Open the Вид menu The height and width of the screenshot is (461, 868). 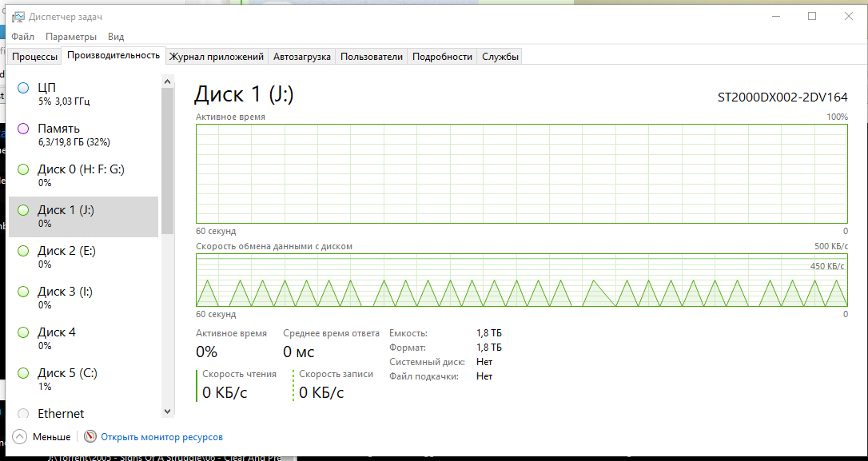coord(116,37)
